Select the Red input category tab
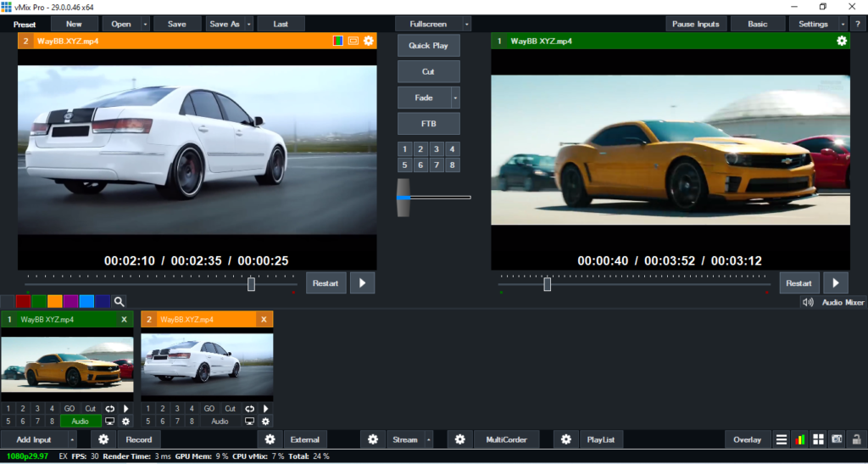 coord(23,301)
